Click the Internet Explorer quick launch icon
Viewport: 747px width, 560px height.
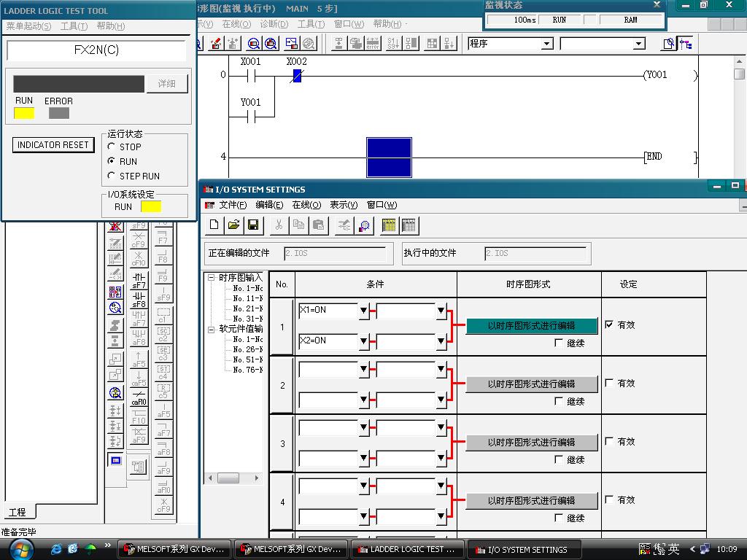click(56, 548)
